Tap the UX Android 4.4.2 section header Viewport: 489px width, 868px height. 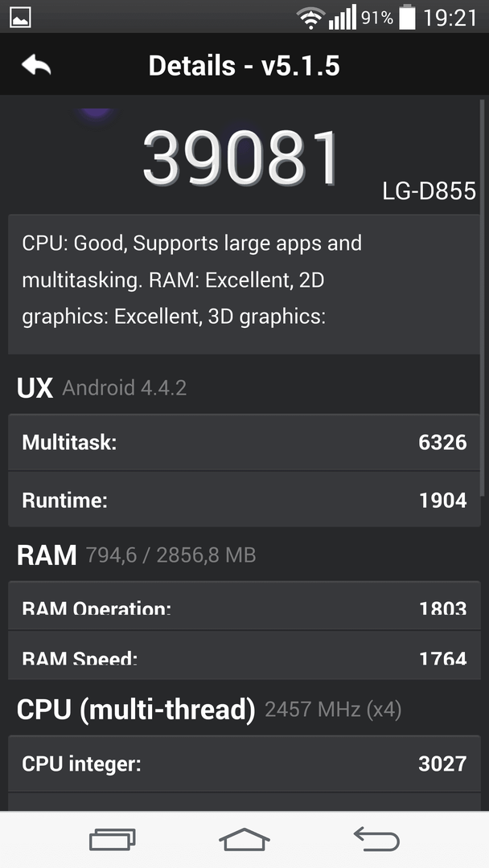click(102, 387)
